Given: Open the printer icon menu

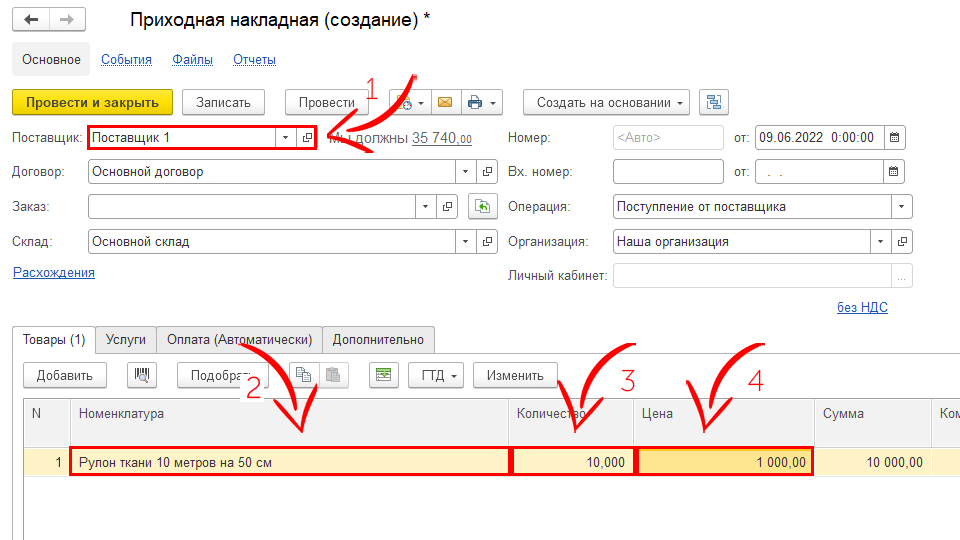Looking at the screenshot, I should (482, 102).
